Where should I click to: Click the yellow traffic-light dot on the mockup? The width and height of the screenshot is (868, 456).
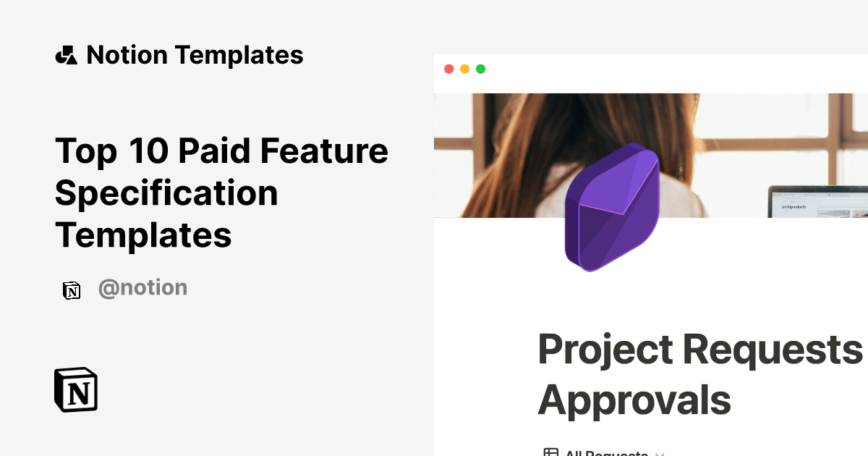pyautogui.click(x=465, y=69)
